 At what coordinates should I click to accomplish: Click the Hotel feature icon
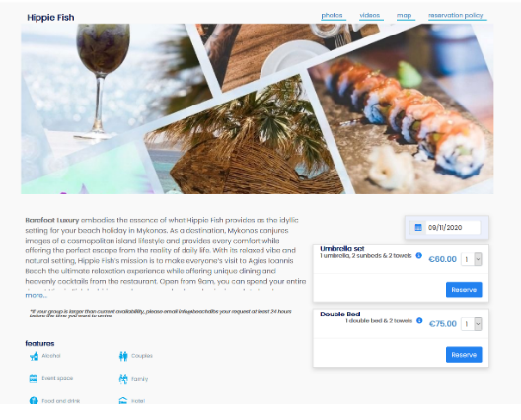click(123, 400)
